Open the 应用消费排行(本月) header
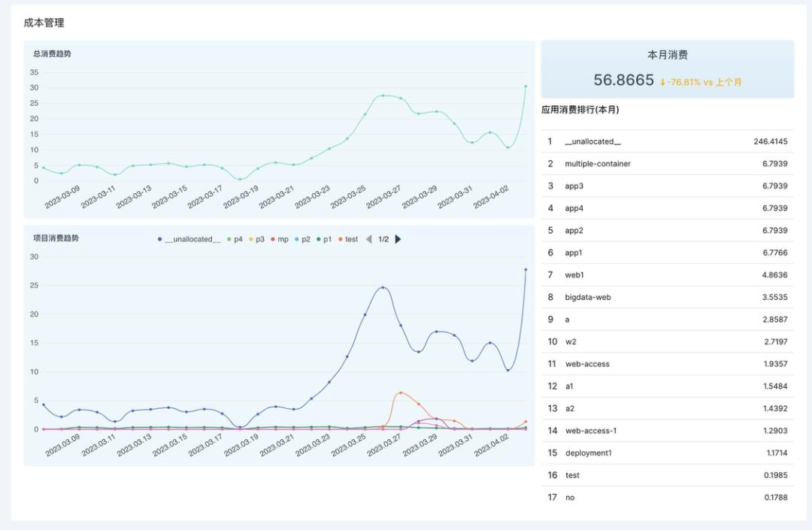 tap(578, 108)
